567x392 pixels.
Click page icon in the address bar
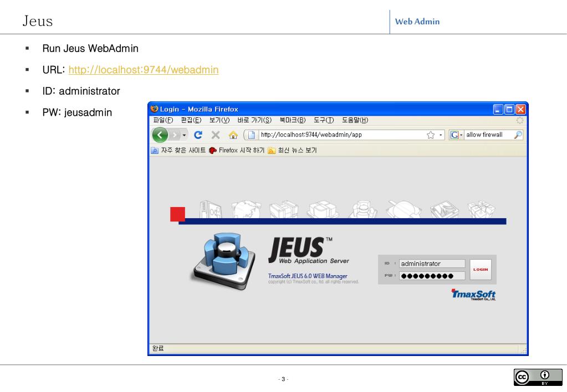251,135
